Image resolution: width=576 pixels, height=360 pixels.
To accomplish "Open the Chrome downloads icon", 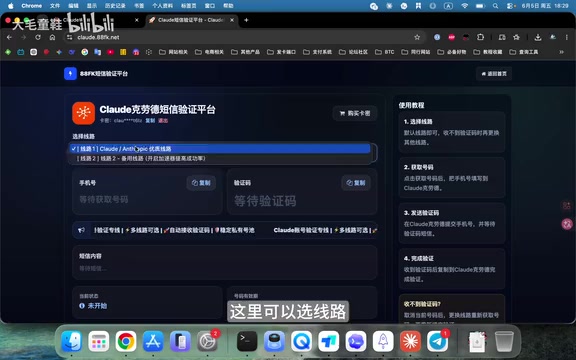I will point(538,37).
